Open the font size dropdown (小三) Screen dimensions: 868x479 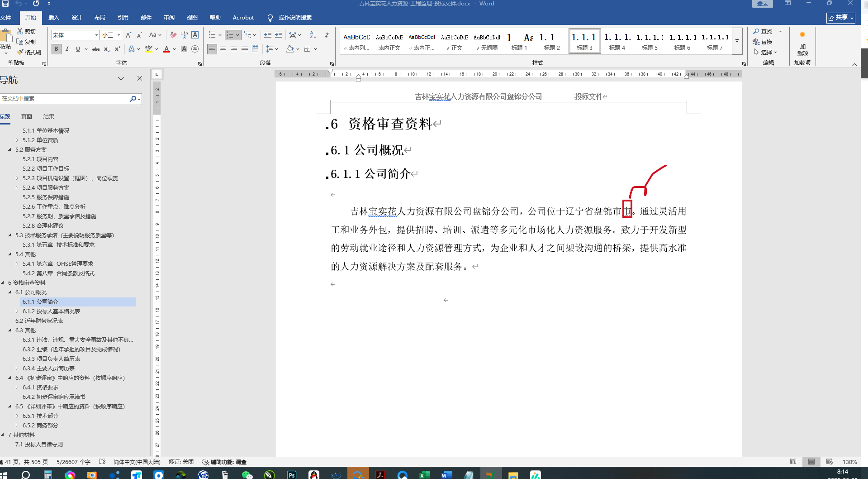[119, 35]
